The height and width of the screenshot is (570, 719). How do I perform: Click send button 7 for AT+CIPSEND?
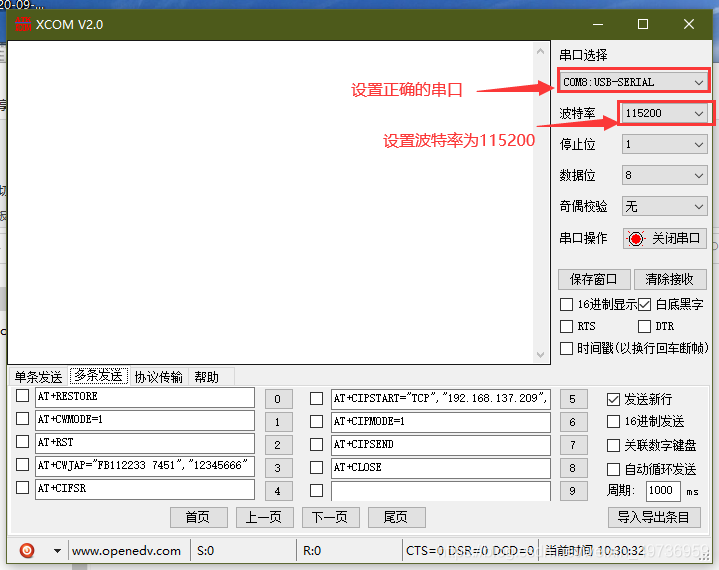[x=573, y=445]
